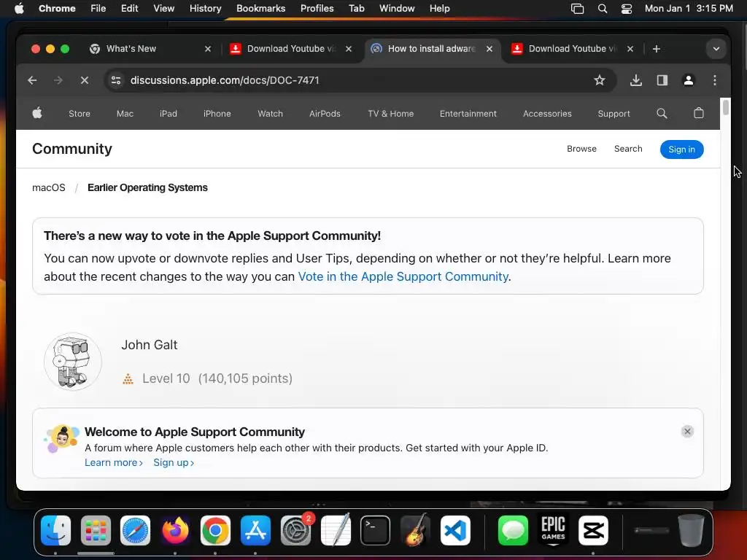The width and height of the screenshot is (747, 560).
Task: Open the Support navigation link
Action: click(614, 114)
